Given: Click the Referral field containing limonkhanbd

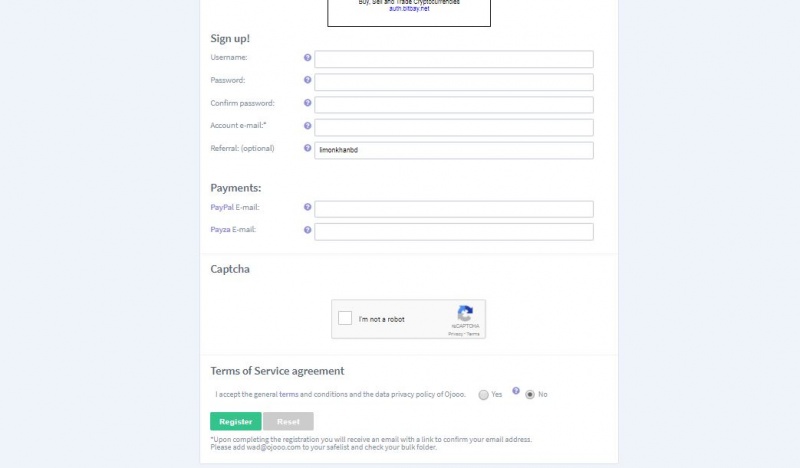Looking at the screenshot, I should tap(454, 150).
